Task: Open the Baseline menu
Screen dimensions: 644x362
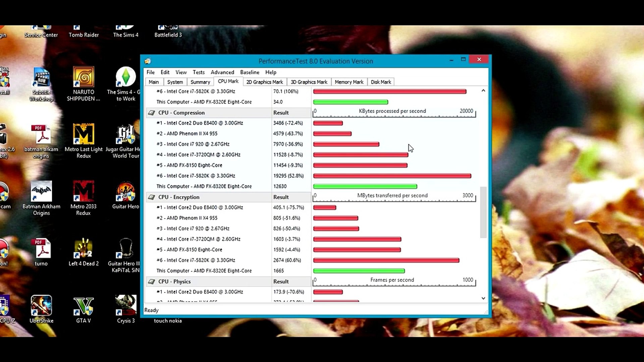Action: tap(250, 72)
